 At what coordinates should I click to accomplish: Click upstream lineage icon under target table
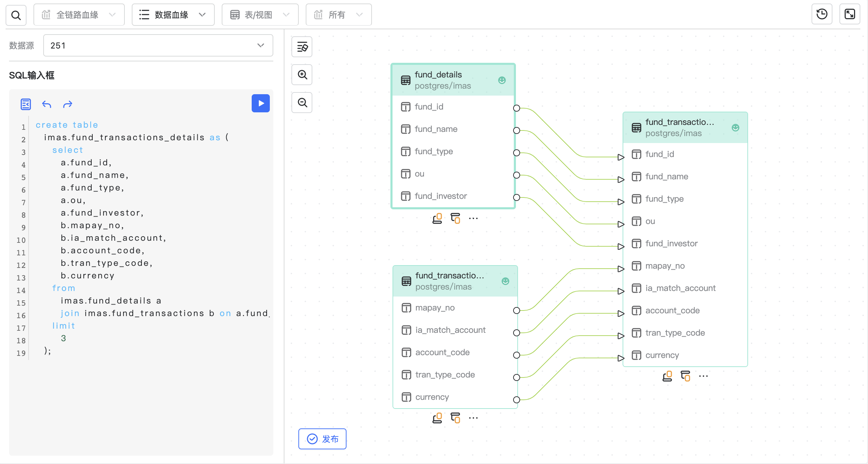pyautogui.click(x=667, y=376)
